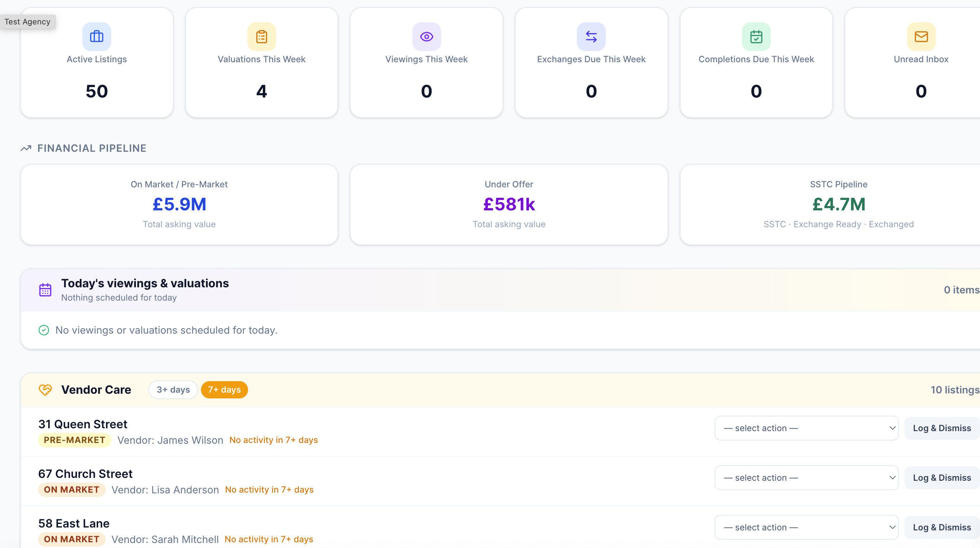Viewport: 980px width, 548px height.
Task: Click the Test Agency label
Action: pyautogui.click(x=27, y=22)
